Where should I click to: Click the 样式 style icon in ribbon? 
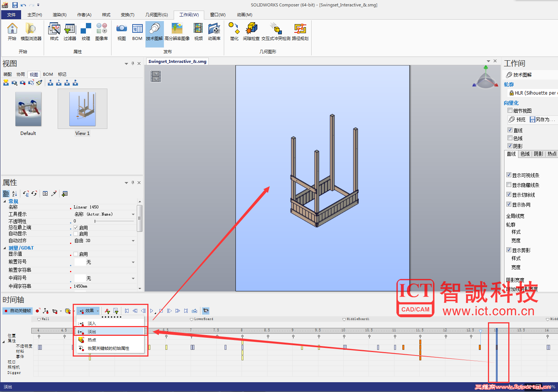pyautogui.click(x=54, y=32)
